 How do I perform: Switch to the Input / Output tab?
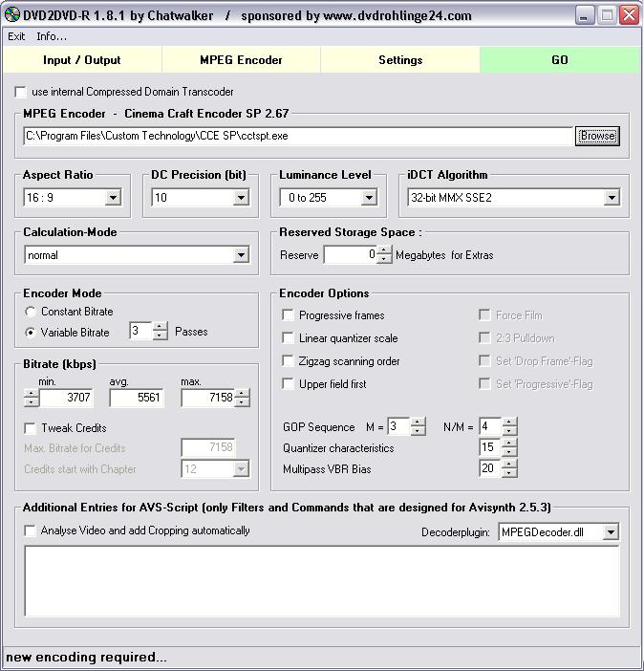tap(82, 60)
